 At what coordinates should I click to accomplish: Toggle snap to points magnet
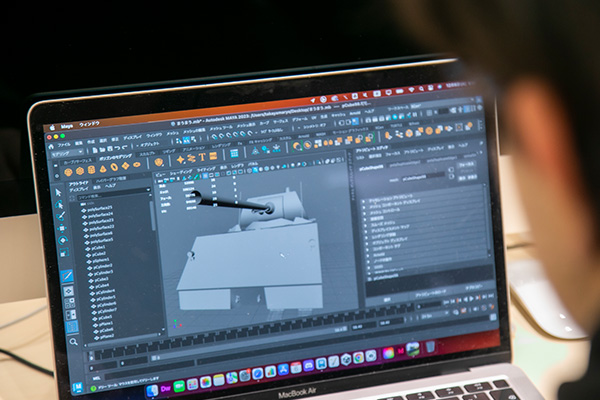point(228,135)
